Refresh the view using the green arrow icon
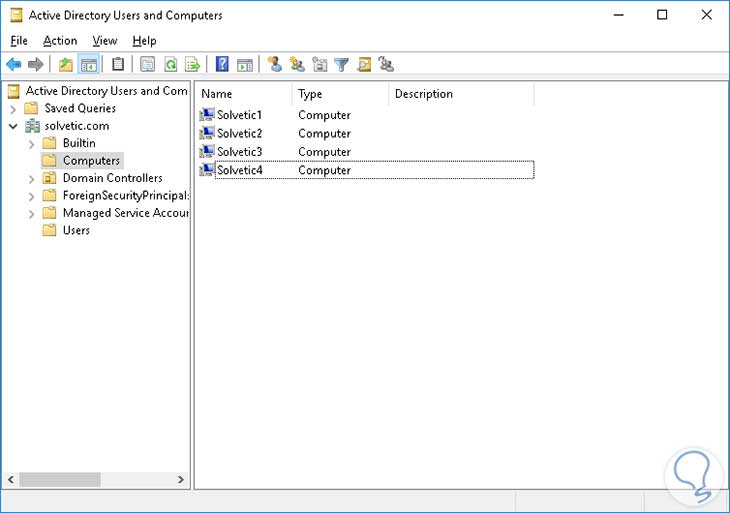 [171, 64]
